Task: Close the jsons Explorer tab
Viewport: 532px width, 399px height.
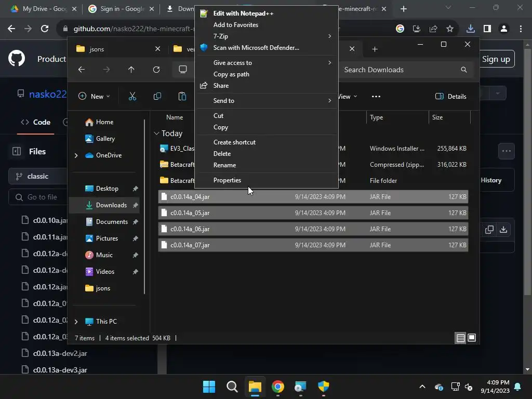Action: (x=157, y=49)
